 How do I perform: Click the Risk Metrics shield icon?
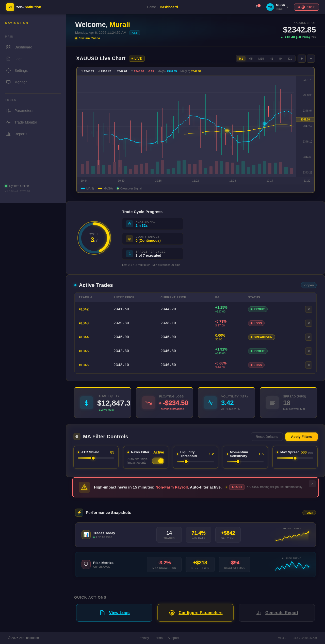coord(86,564)
